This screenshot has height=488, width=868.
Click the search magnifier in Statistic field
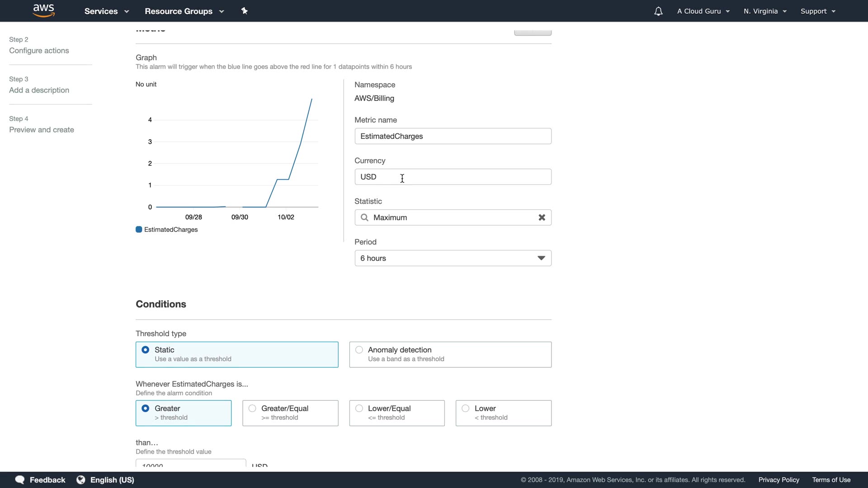(364, 217)
